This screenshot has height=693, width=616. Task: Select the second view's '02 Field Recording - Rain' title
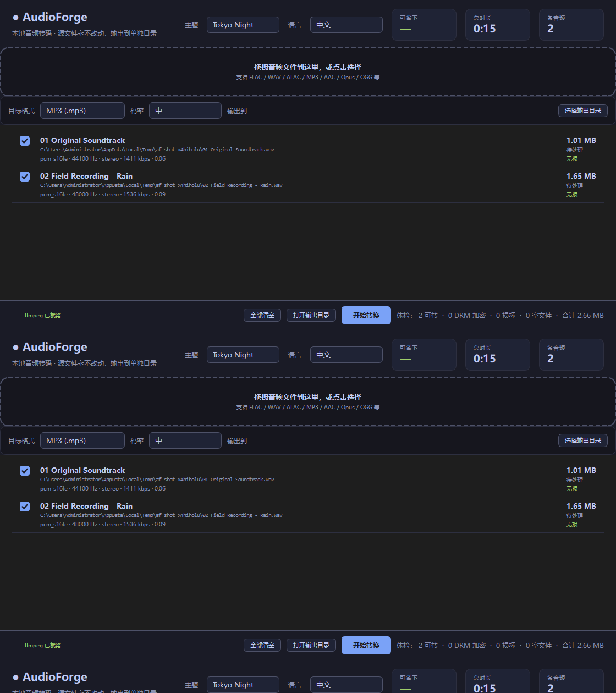(86, 506)
